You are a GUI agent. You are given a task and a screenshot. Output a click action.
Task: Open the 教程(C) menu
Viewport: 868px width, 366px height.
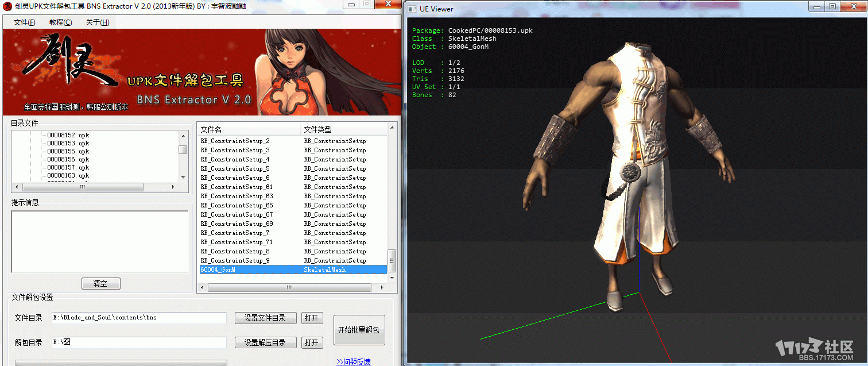[60, 22]
